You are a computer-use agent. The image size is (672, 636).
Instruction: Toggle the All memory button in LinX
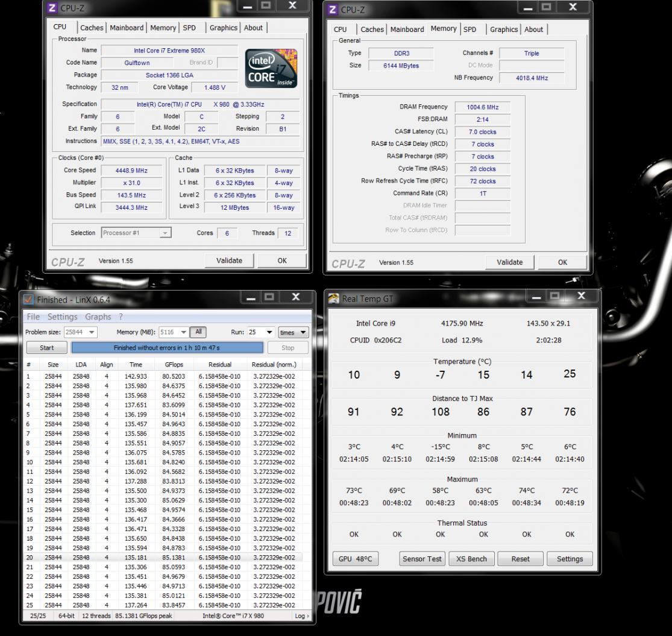198,332
